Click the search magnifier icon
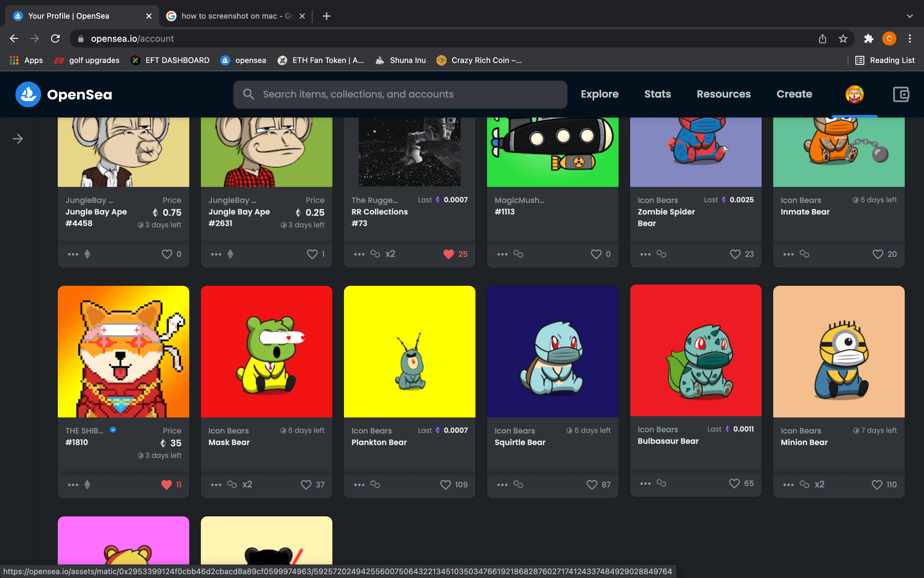 coord(249,94)
